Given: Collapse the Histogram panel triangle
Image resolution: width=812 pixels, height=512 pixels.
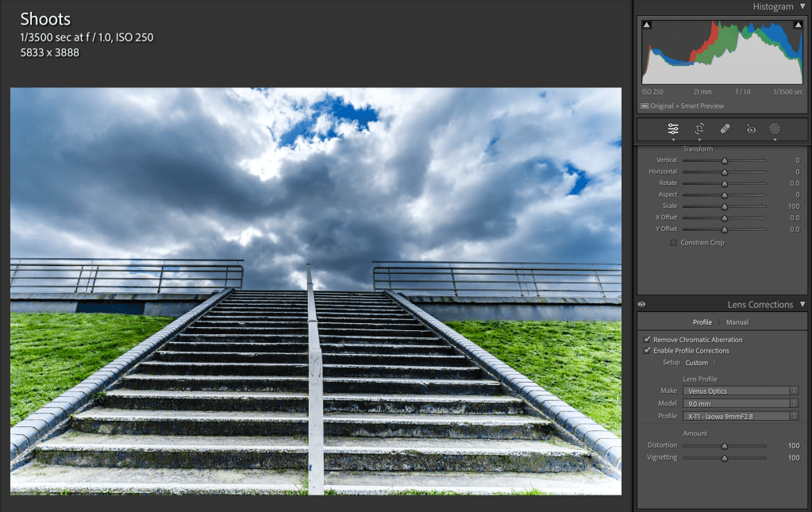Looking at the screenshot, I should click(802, 6).
